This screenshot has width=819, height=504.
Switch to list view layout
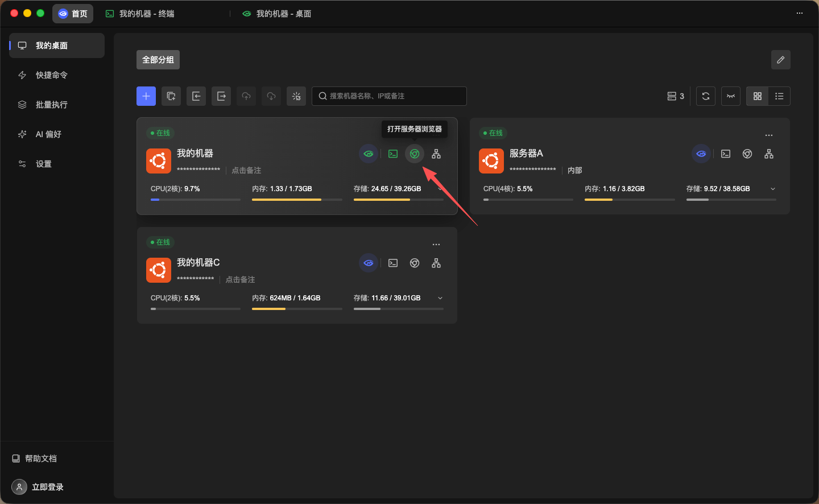pyautogui.click(x=779, y=96)
